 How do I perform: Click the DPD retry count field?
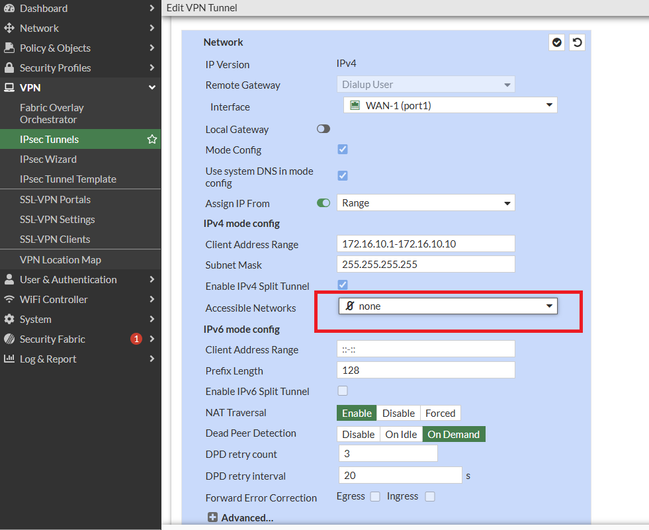pos(388,453)
